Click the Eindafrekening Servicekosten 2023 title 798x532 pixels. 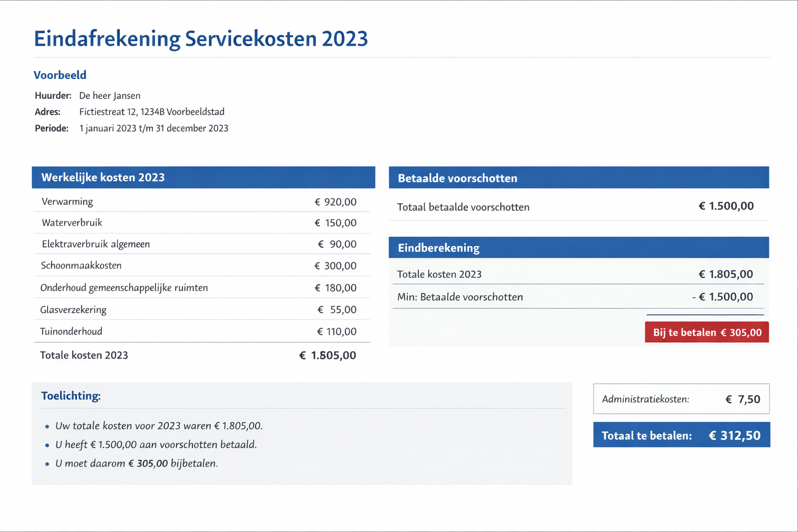point(201,39)
